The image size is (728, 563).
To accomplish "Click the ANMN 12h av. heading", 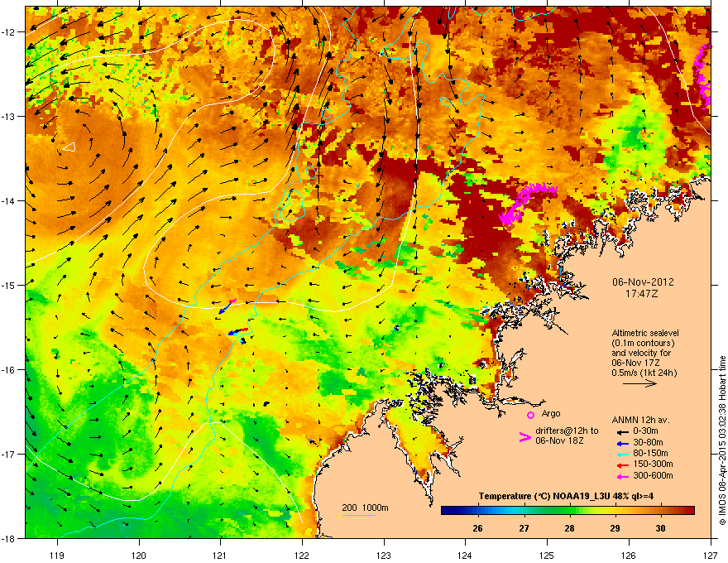I will point(640,421).
